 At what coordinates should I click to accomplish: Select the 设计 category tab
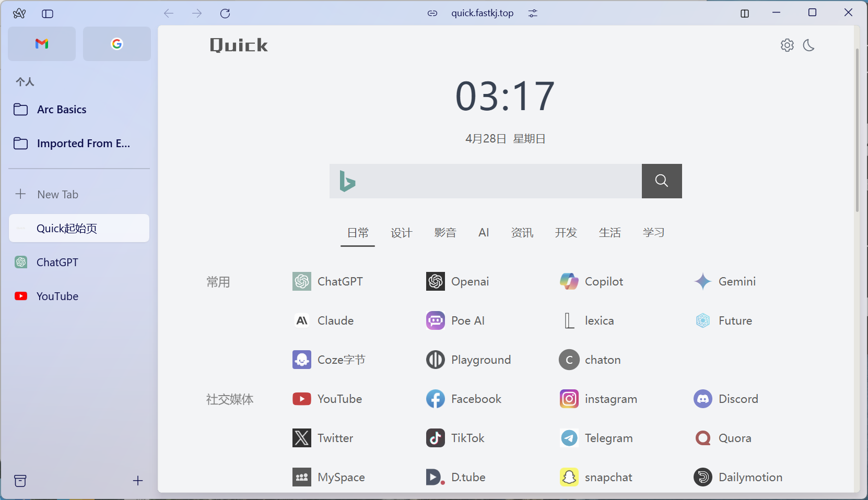401,233
